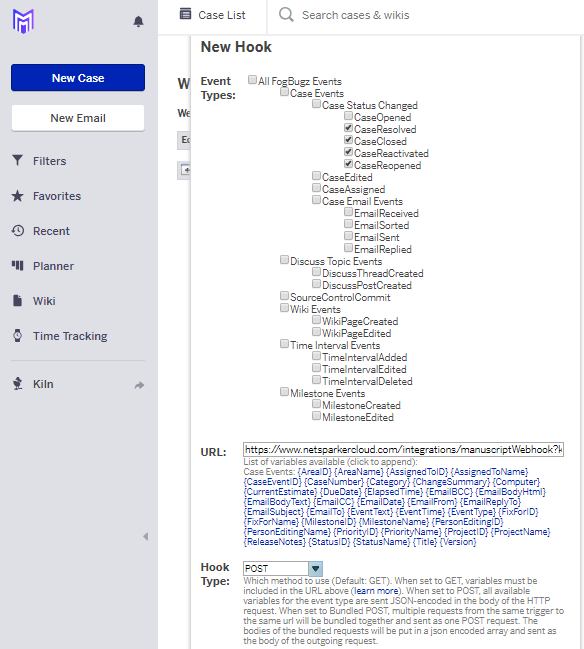Check the DiscussPostCreated checkbox
The height and width of the screenshot is (649, 584).
pyautogui.click(x=316, y=284)
